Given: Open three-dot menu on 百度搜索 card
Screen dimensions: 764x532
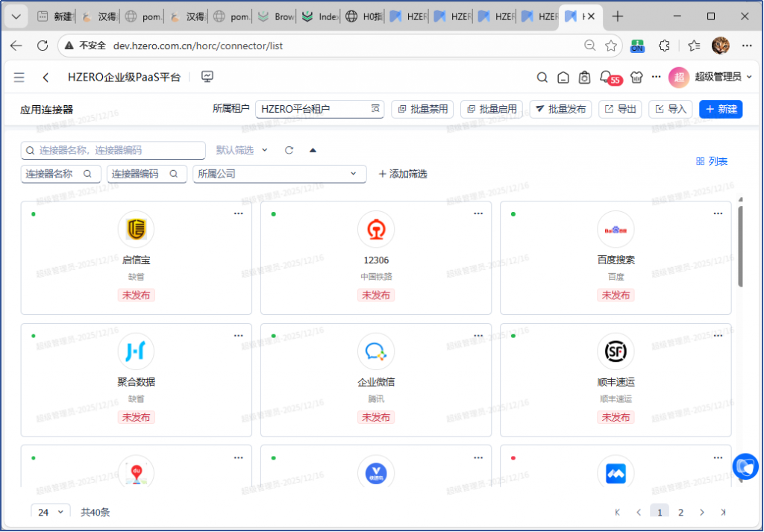Looking at the screenshot, I should coord(718,213).
